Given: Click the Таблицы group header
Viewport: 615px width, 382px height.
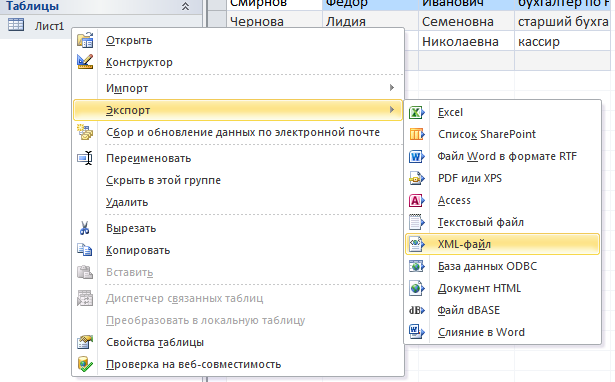Looking at the screenshot, I should 101,6.
